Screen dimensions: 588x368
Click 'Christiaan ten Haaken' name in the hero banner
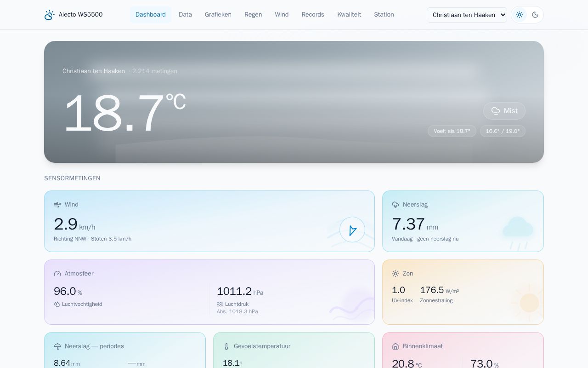pos(94,71)
